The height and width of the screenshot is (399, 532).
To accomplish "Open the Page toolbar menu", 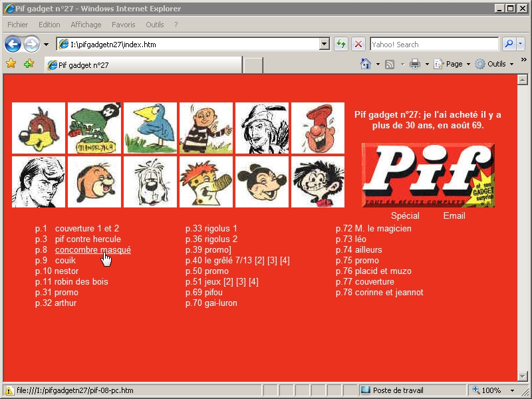I will click(452, 64).
